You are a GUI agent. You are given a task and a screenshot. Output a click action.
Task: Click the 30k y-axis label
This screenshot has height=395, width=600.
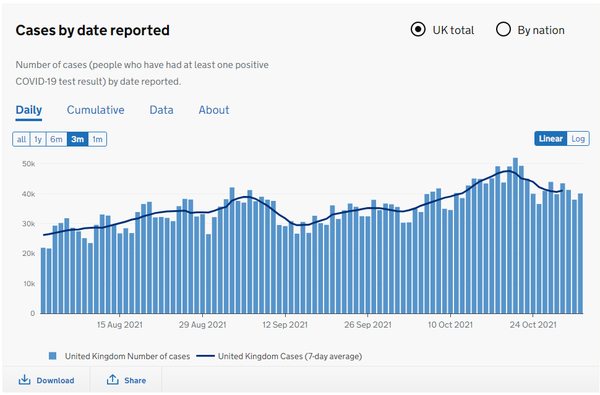[x=29, y=224]
